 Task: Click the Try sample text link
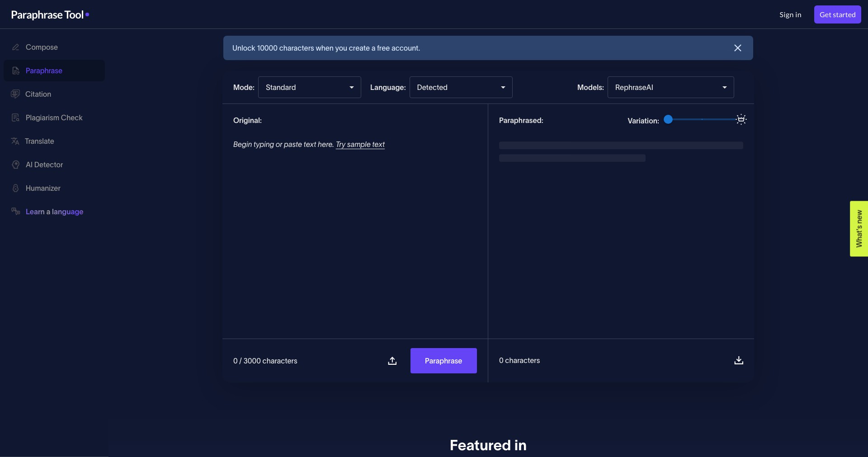tap(360, 144)
